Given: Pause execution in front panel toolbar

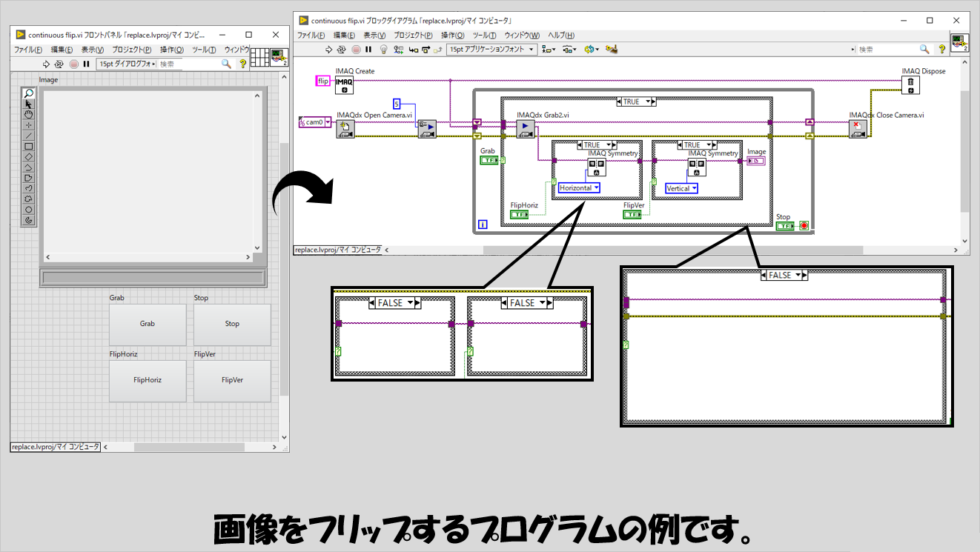Looking at the screenshot, I should tap(87, 64).
